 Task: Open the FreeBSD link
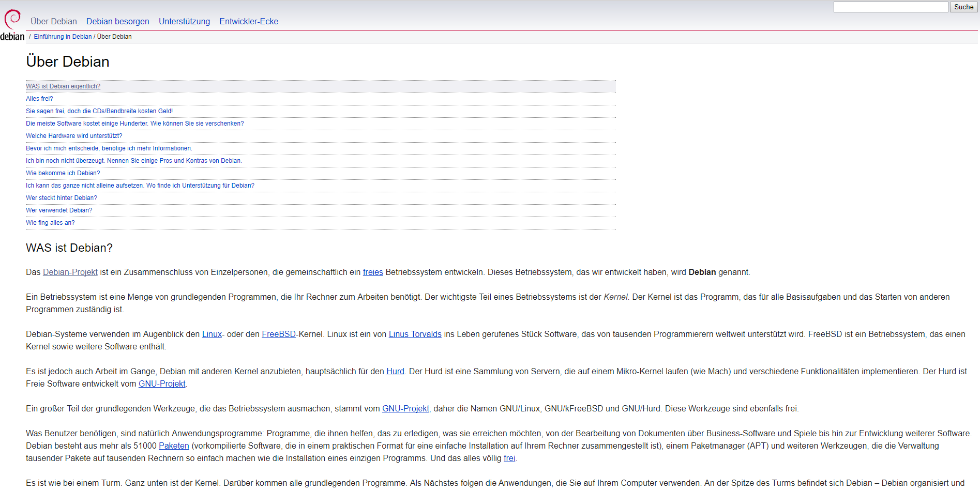[x=279, y=334]
